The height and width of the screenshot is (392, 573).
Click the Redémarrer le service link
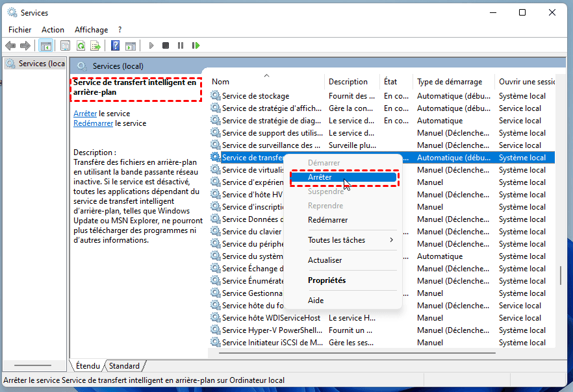pyautogui.click(x=93, y=123)
